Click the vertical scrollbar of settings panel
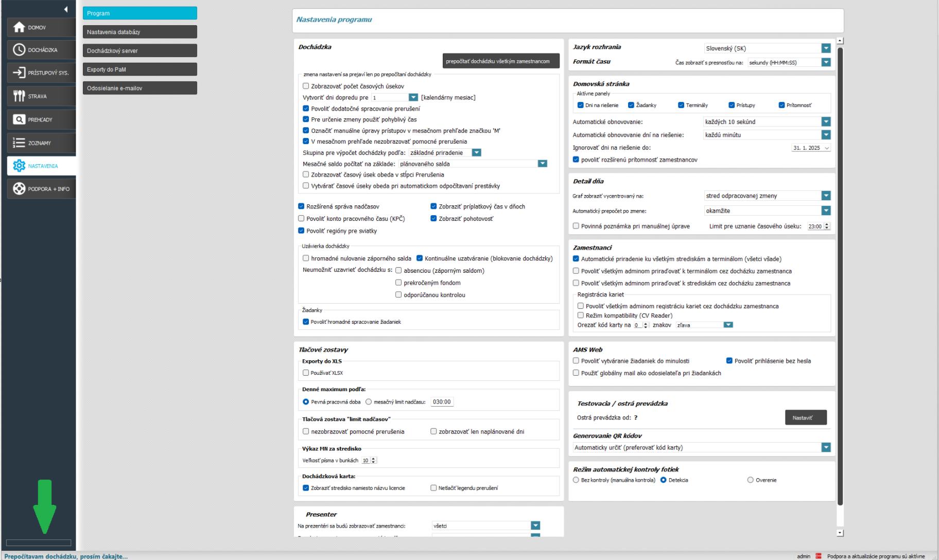Image resolution: width=939 pixels, height=560 pixels. [x=840, y=257]
